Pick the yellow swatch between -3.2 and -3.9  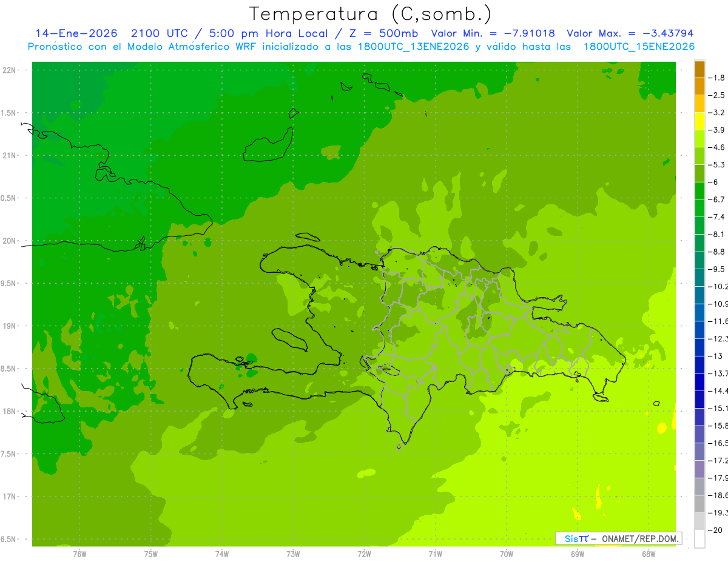click(699, 121)
